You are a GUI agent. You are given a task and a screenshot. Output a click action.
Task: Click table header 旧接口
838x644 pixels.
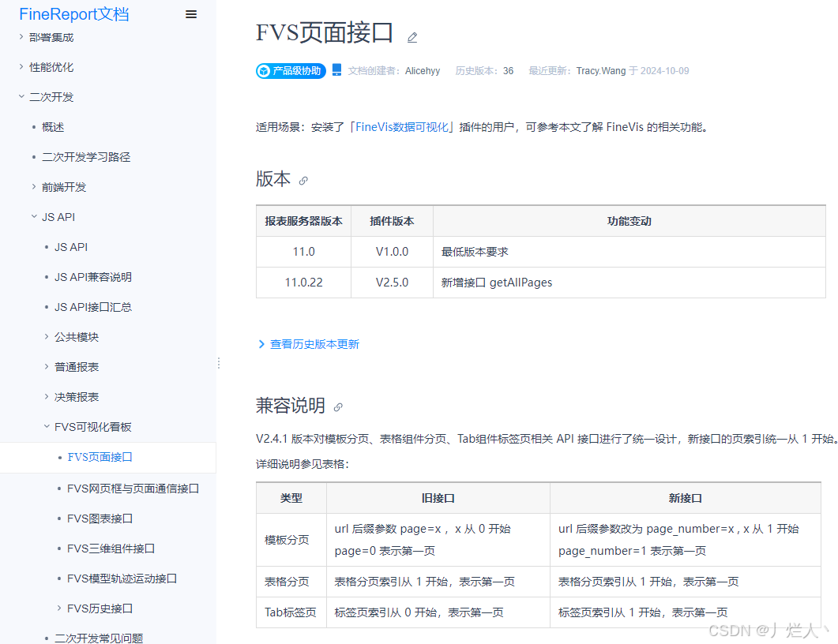(438, 498)
